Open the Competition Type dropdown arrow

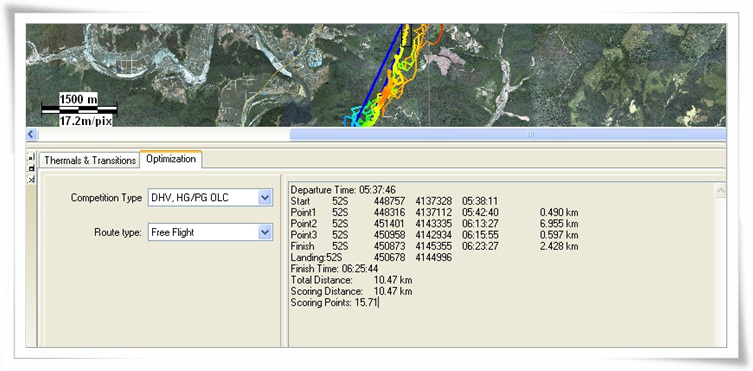(265, 198)
